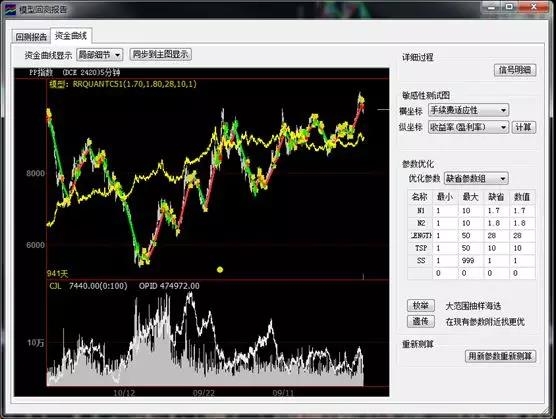556x419 pixels.
Task: Edit the SS 最大 cell showing 999
Action: pos(471,261)
